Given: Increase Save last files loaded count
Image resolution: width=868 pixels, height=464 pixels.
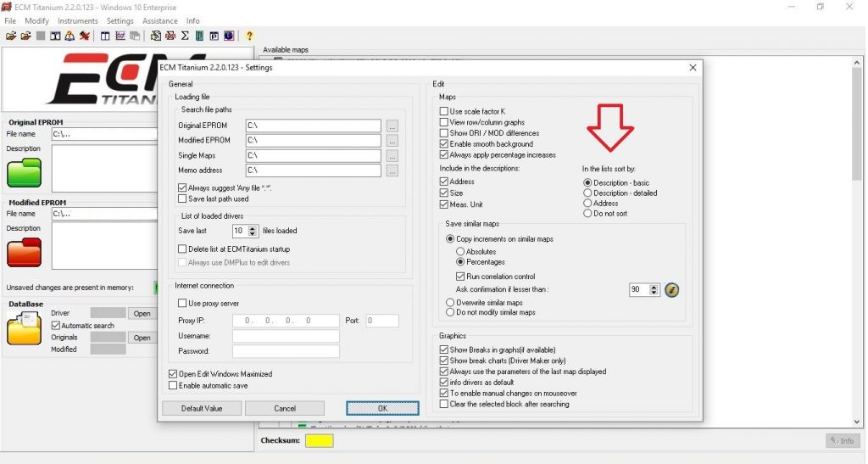Looking at the screenshot, I should tap(253, 227).
